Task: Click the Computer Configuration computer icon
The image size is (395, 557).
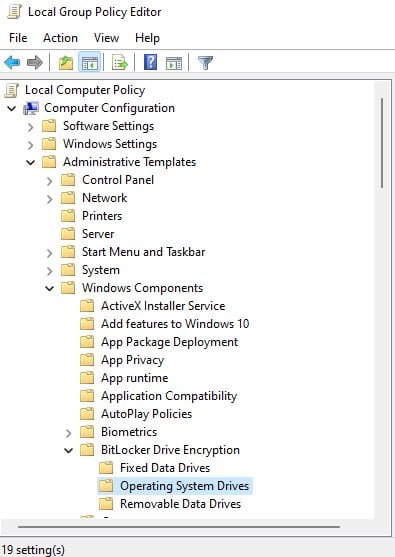Action: click(31, 108)
